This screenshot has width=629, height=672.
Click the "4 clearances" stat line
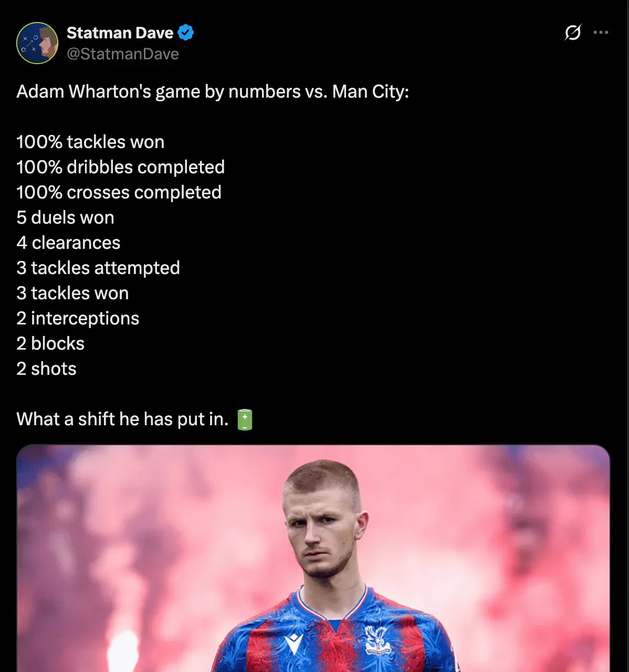pyautogui.click(x=68, y=243)
